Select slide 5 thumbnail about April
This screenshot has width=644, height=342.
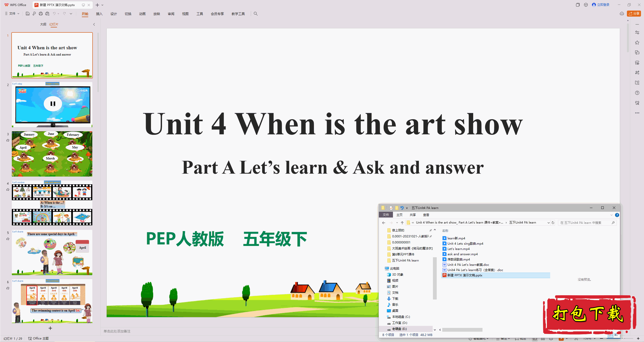click(x=52, y=252)
